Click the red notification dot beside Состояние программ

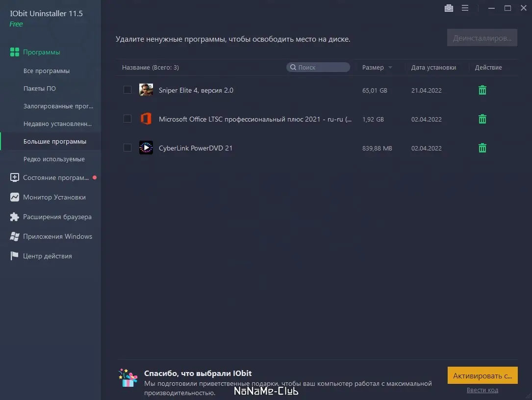95,177
